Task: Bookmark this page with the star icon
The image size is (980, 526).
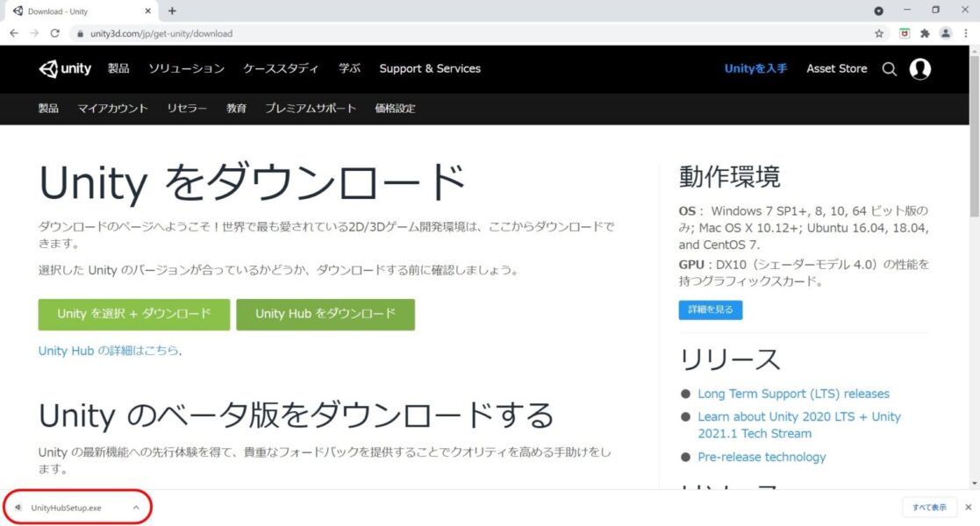Action: coord(879,33)
